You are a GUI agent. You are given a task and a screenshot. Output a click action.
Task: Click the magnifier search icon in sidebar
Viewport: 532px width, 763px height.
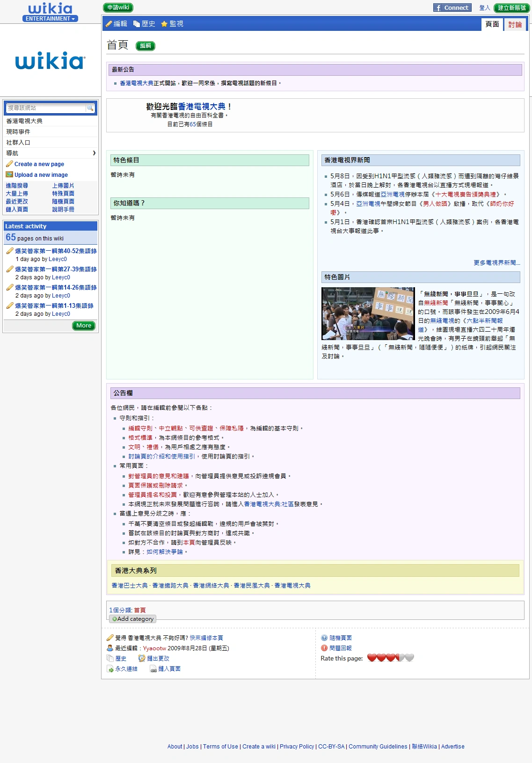[90, 108]
